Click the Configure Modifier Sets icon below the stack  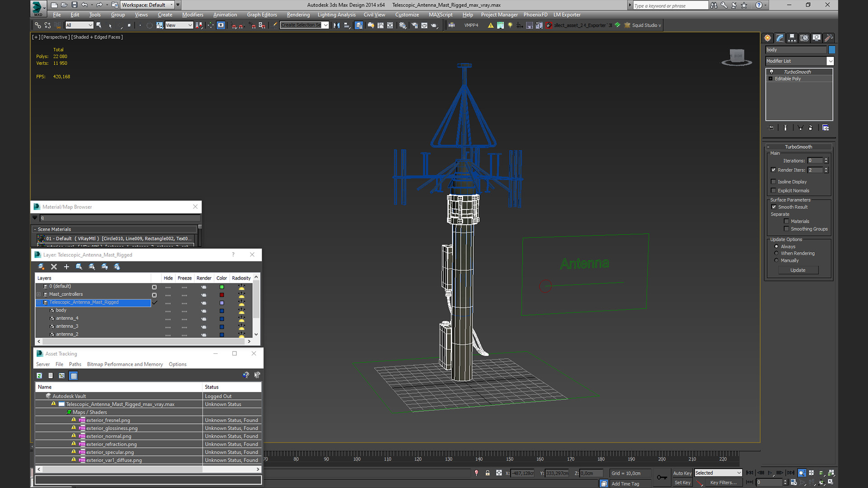point(826,128)
